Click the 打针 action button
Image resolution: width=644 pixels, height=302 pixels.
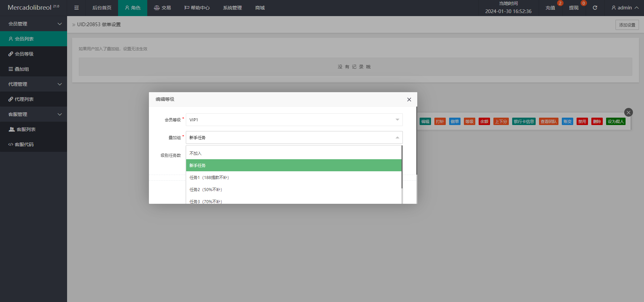[x=440, y=121]
